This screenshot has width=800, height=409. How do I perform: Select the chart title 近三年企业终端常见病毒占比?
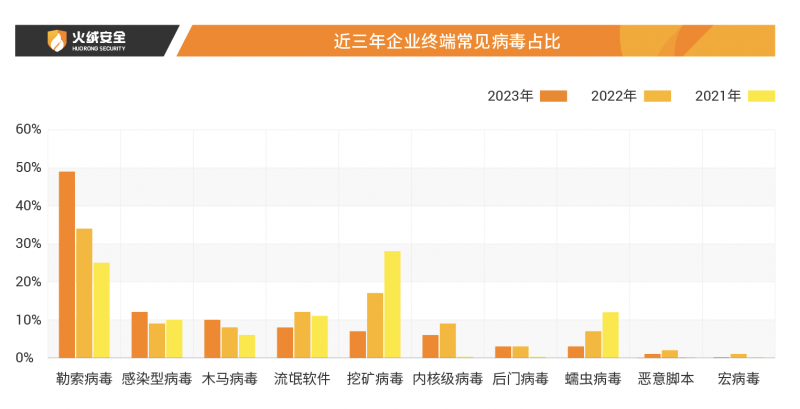click(446, 41)
